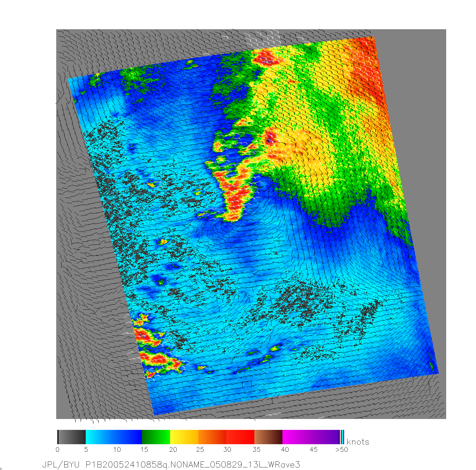Click the 'knots' unit label
Screen dimensions: 476x470
[358, 442]
